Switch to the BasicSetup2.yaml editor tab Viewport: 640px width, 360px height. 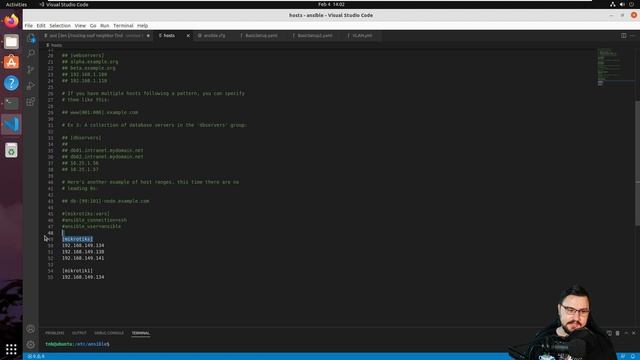tap(315, 36)
